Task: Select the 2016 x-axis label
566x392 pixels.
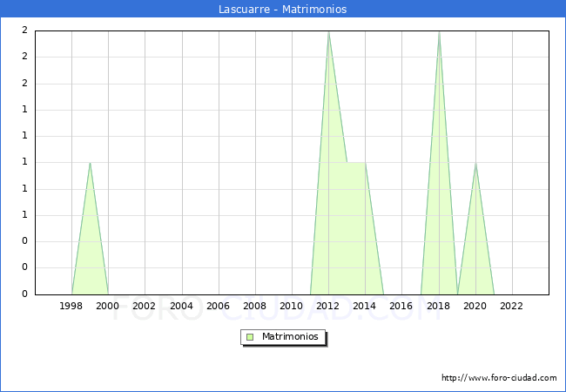Action: (401, 306)
